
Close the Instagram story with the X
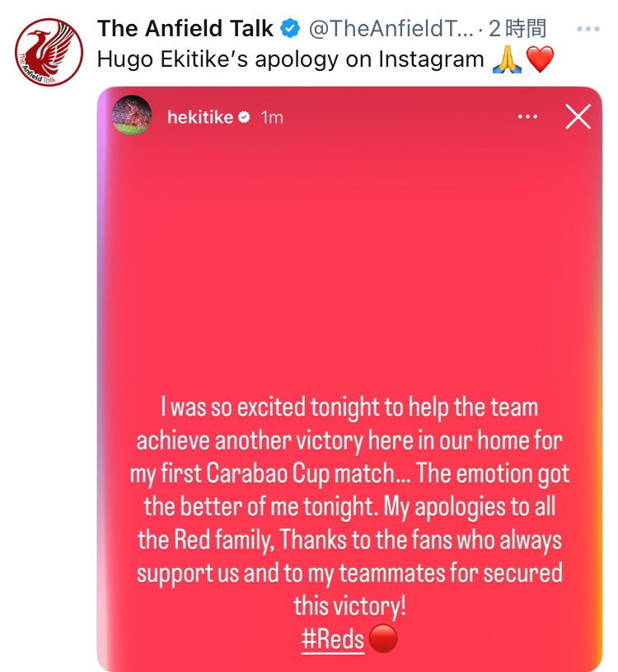pos(578,116)
